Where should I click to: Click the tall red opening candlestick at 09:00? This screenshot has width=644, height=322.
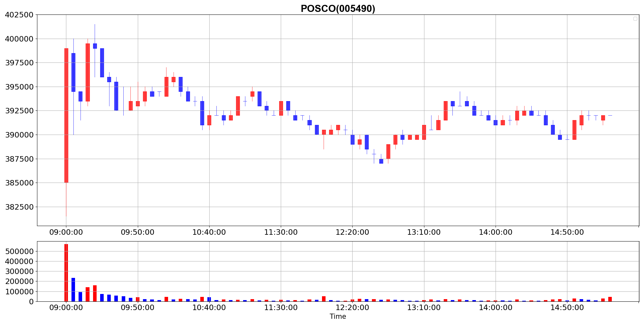tap(66, 116)
